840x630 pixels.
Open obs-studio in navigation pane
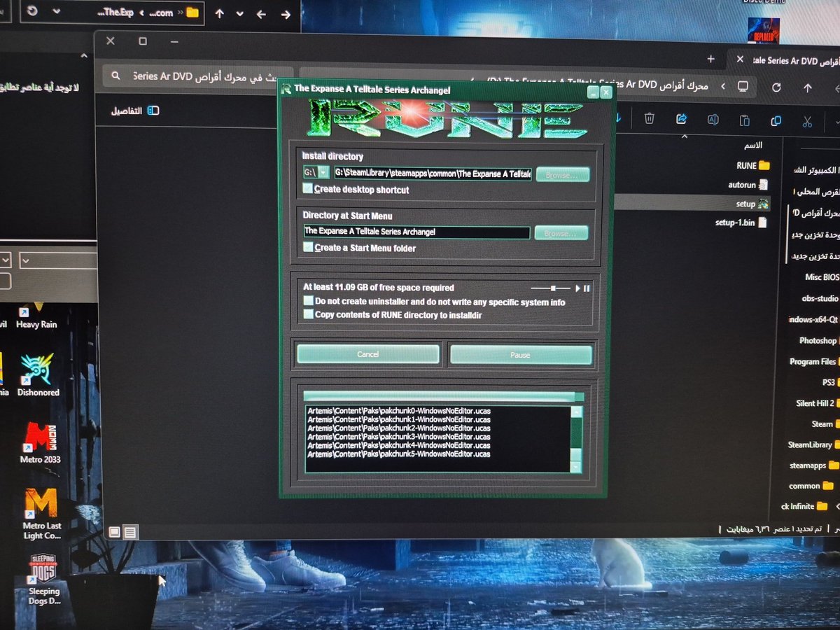(820, 298)
